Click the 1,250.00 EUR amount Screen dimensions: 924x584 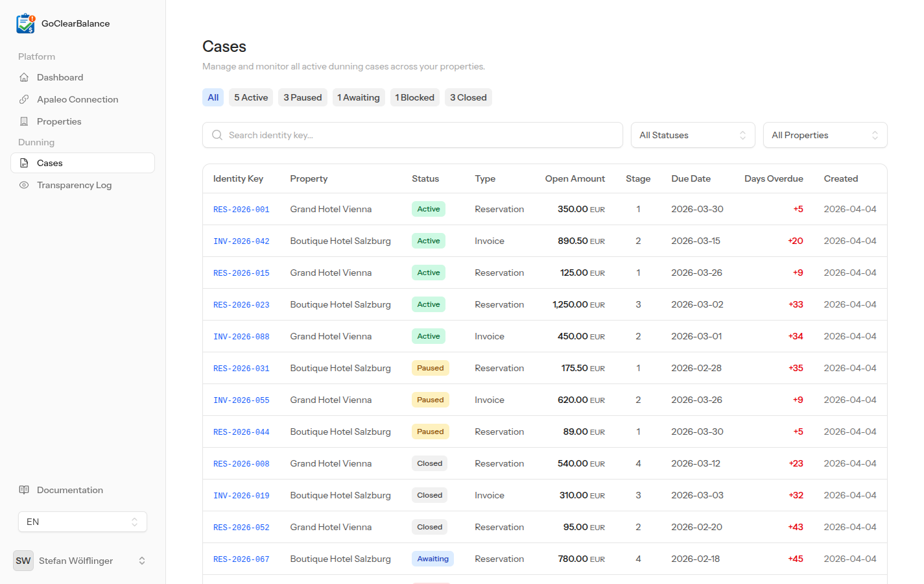click(x=578, y=304)
